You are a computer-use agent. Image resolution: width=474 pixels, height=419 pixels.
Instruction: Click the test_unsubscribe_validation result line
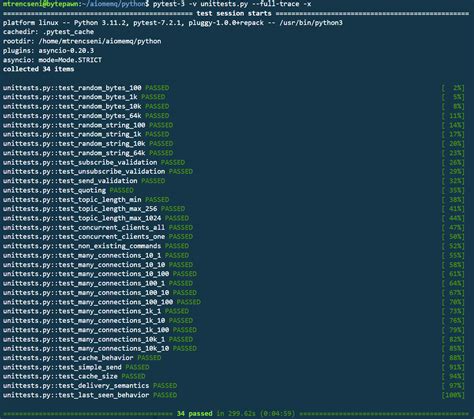98,171
